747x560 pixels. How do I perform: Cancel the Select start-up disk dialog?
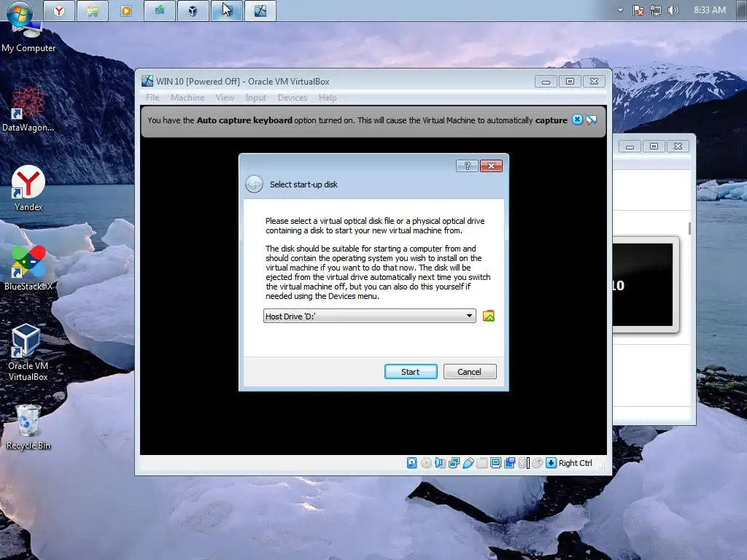(470, 371)
